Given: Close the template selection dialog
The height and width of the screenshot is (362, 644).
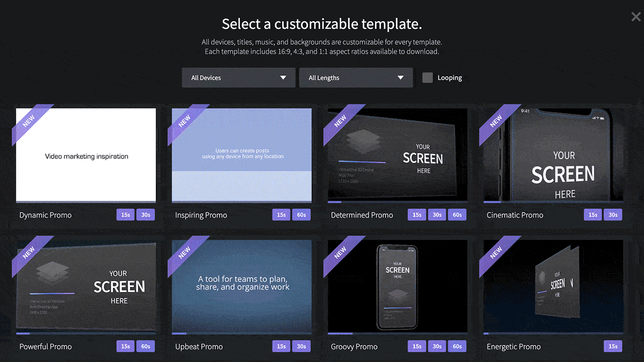Looking at the screenshot, I should pyautogui.click(x=635, y=17).
